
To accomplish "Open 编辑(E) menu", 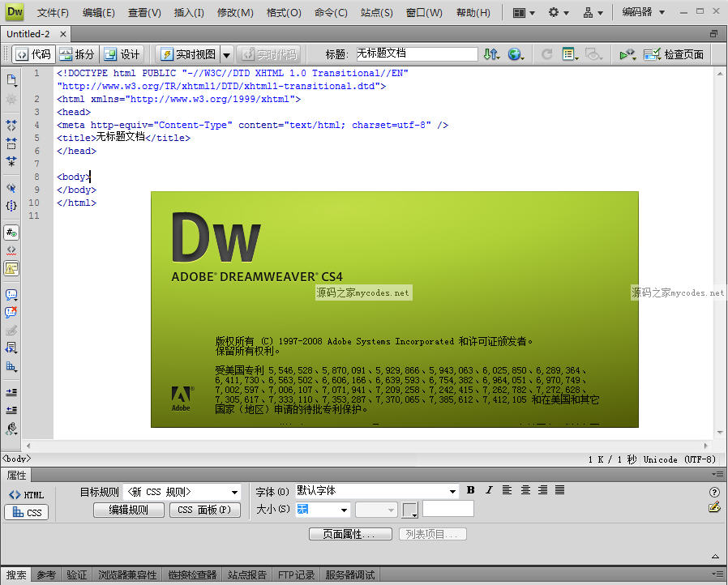I will 98,13.
